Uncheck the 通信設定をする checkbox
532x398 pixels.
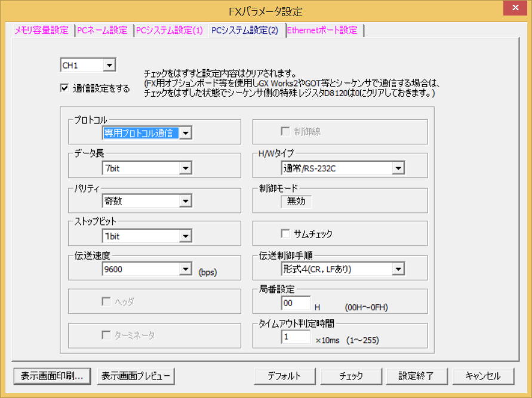(64, 88)
